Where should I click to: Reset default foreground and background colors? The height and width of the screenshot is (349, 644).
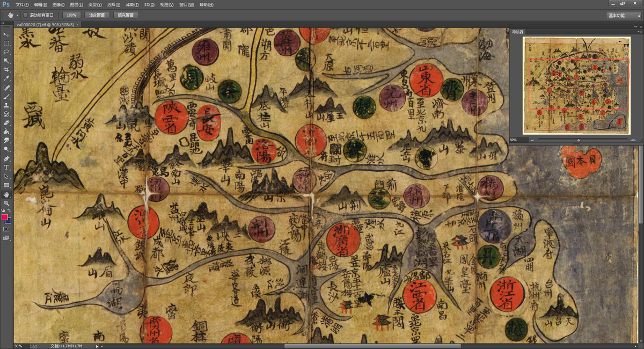pos(3,210)
